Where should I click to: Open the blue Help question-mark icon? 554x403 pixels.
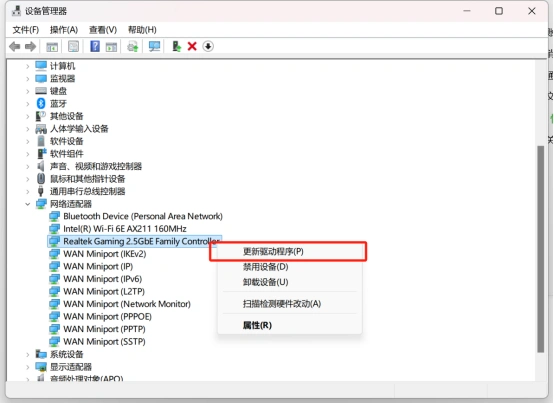(95, 46)
